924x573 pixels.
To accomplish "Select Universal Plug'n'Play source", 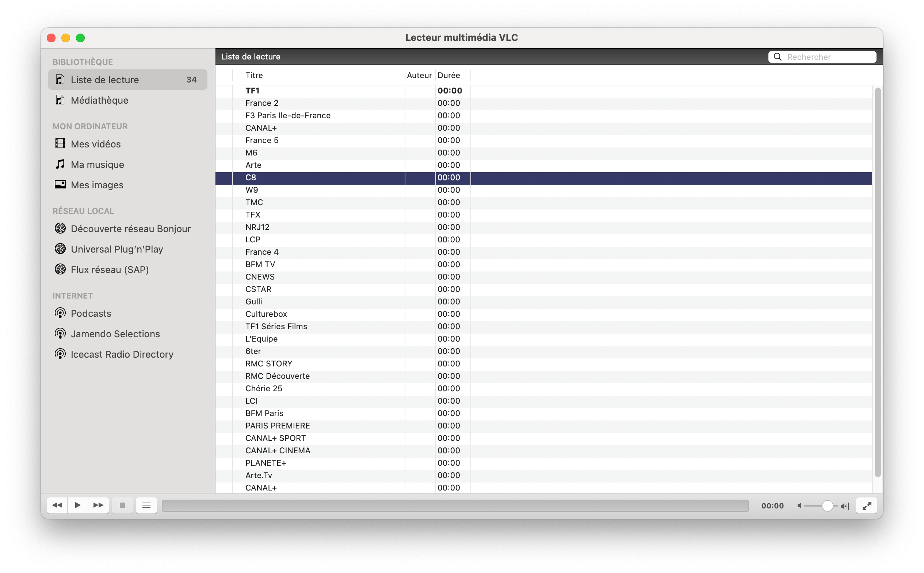I will click(128, 249).
